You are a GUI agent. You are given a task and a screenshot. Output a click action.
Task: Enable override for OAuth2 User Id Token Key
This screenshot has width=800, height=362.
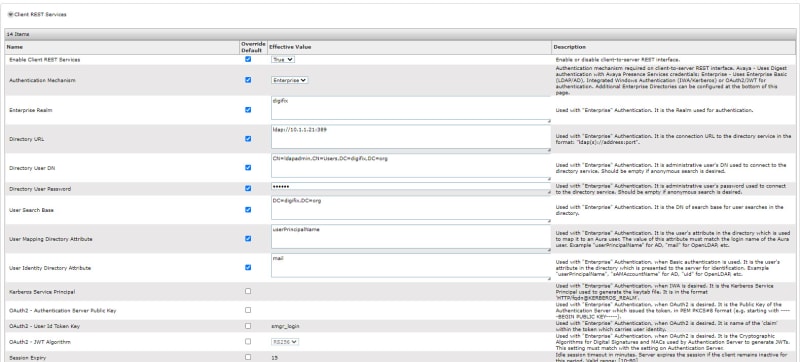248,326
